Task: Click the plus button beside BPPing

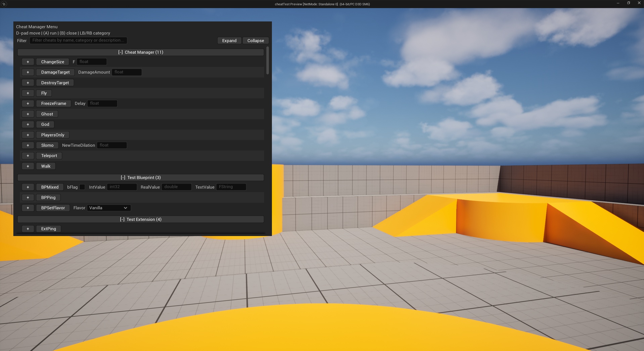Action: [28, 198]
